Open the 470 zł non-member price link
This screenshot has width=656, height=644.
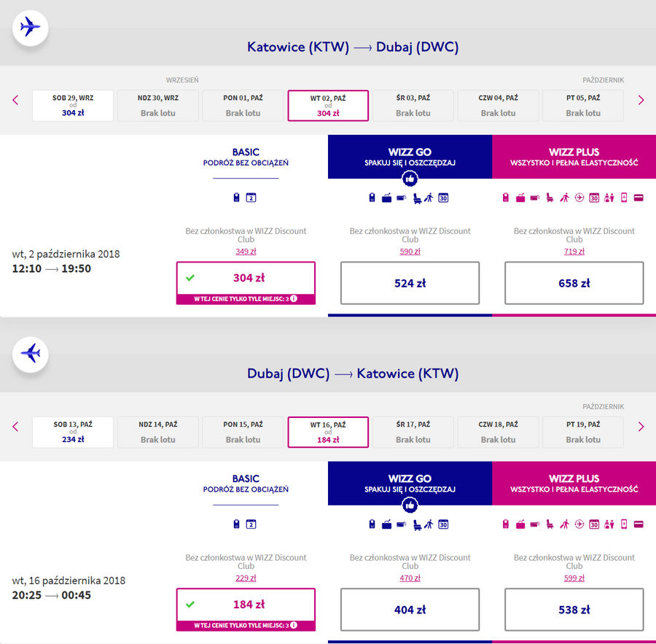tap(410, 578)
